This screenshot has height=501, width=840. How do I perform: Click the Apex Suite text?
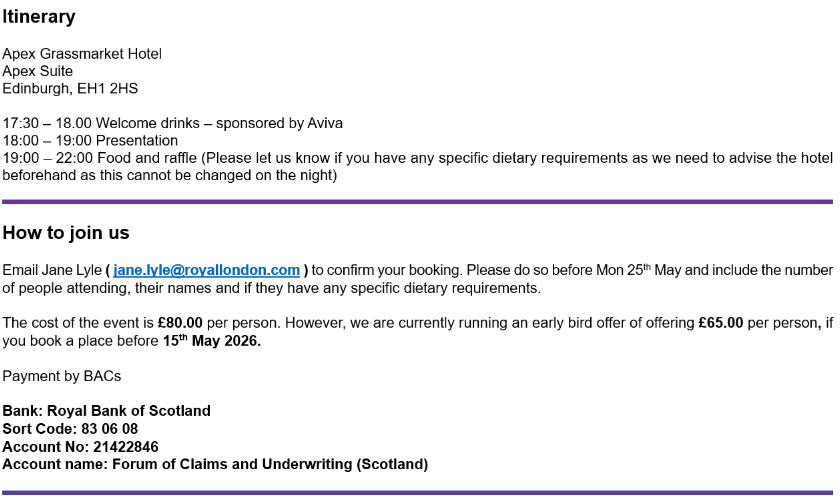[x=37, y=71]
